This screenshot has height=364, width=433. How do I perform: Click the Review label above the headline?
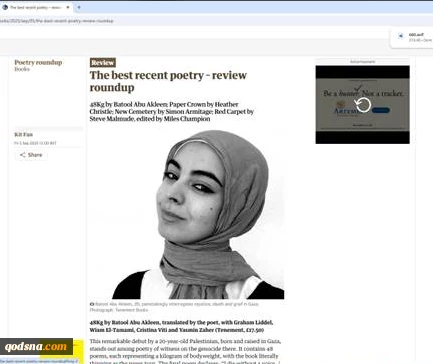click(x=103, y=62)
